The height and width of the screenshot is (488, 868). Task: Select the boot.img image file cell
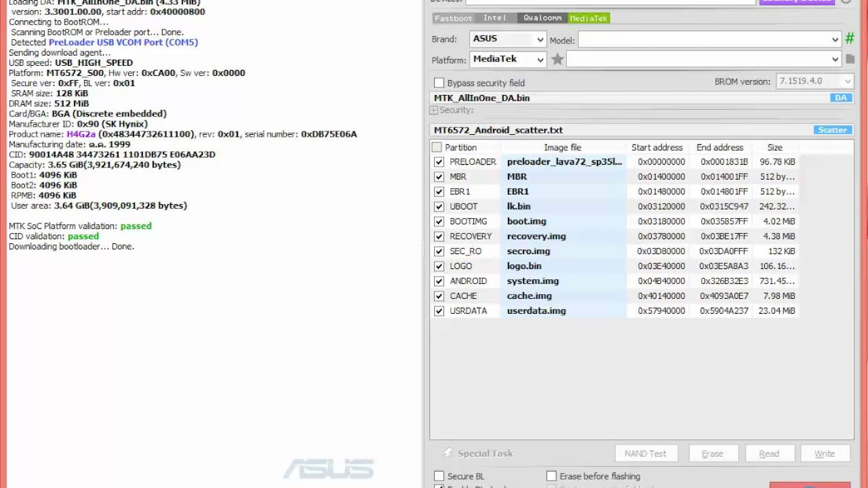564,222
